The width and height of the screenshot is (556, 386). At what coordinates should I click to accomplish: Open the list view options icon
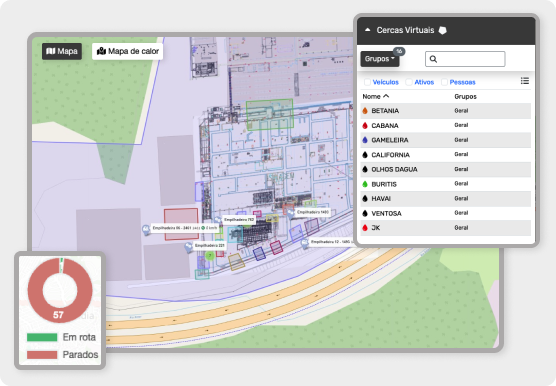pyautogui.click(x=525, y=81)
